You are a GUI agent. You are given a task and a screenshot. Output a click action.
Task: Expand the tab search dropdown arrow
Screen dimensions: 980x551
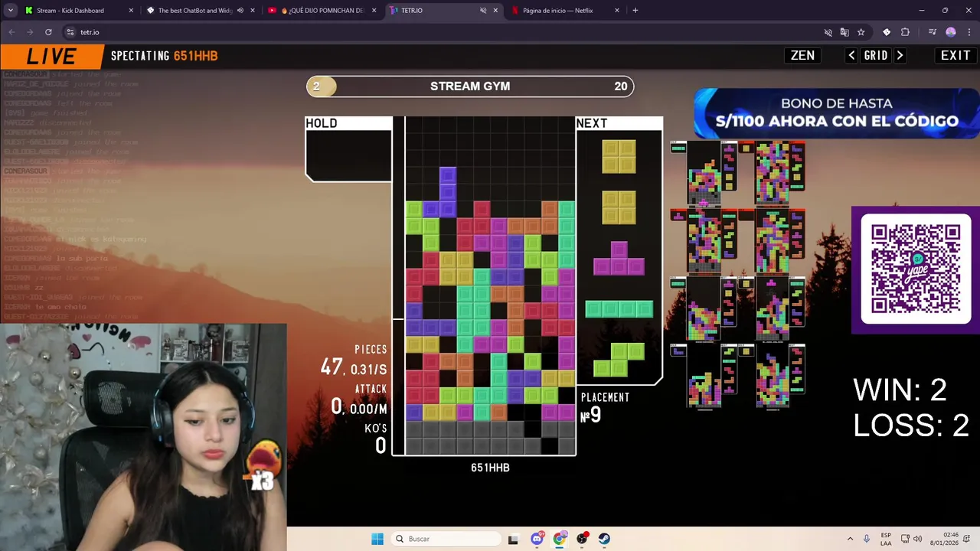coord(10,11)
